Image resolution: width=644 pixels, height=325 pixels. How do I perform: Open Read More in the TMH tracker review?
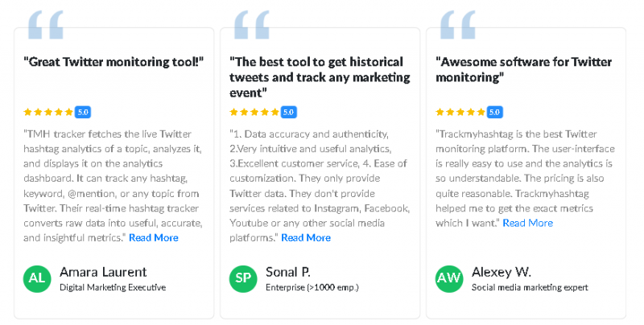[x=154, y=237]
